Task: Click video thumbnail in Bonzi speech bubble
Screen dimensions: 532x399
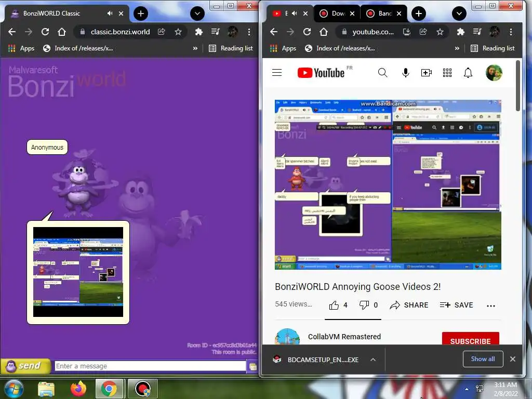Action: tap(78, 272)
